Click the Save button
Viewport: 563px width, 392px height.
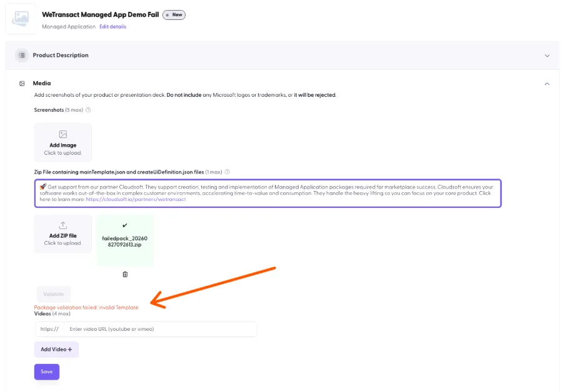[x=47, y=372]
